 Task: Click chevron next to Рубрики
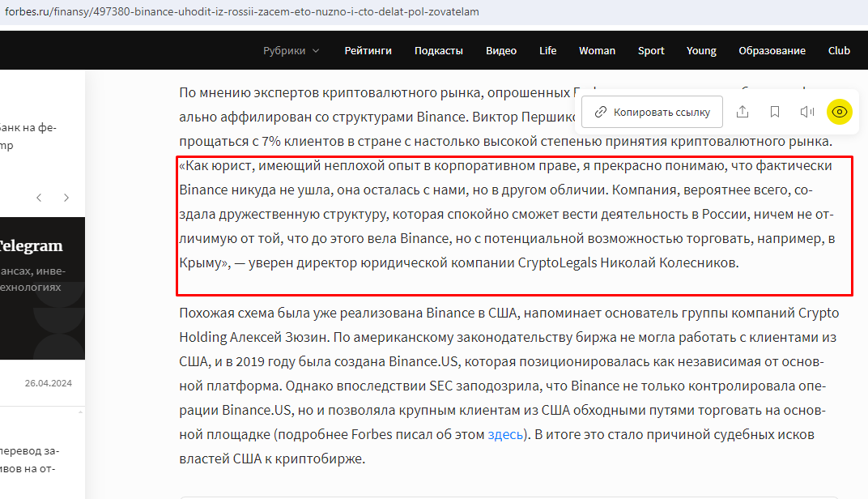pos(316,51)
